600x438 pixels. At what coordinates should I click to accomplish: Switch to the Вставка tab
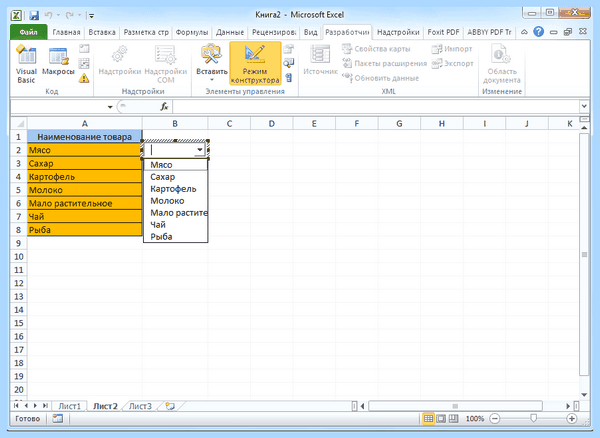pos(102,32)
